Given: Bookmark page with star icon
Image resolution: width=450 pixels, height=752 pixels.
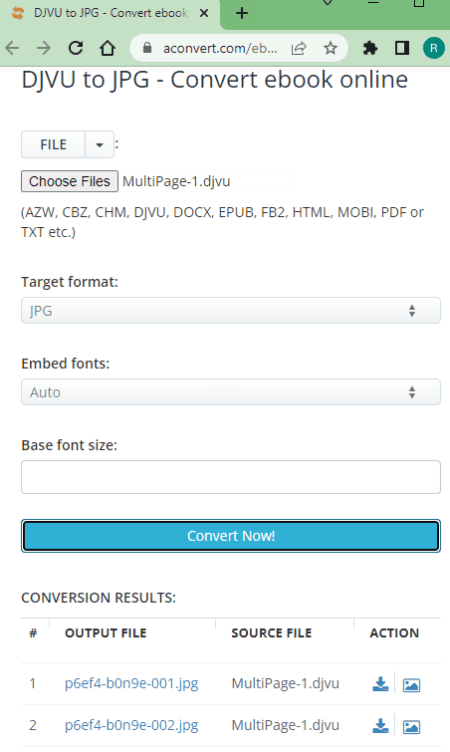Looking at the screenshot, I should tap(330, 48).
